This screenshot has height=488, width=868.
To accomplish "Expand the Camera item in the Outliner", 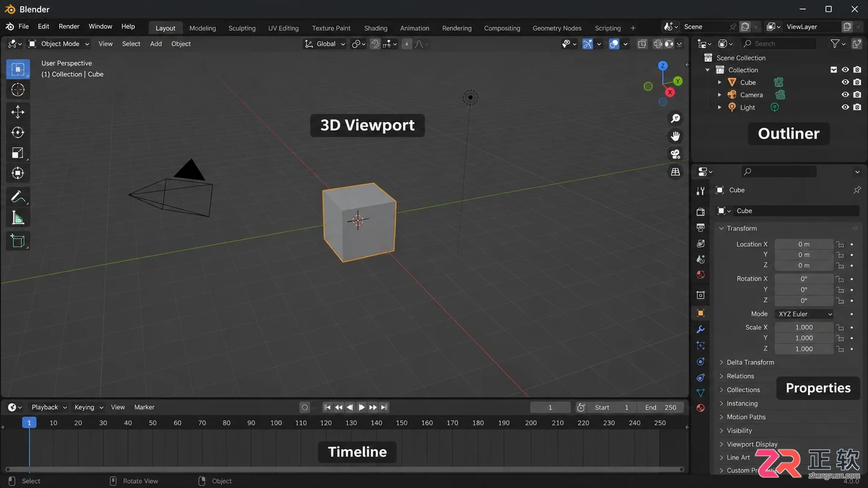I will click(719, 95).
